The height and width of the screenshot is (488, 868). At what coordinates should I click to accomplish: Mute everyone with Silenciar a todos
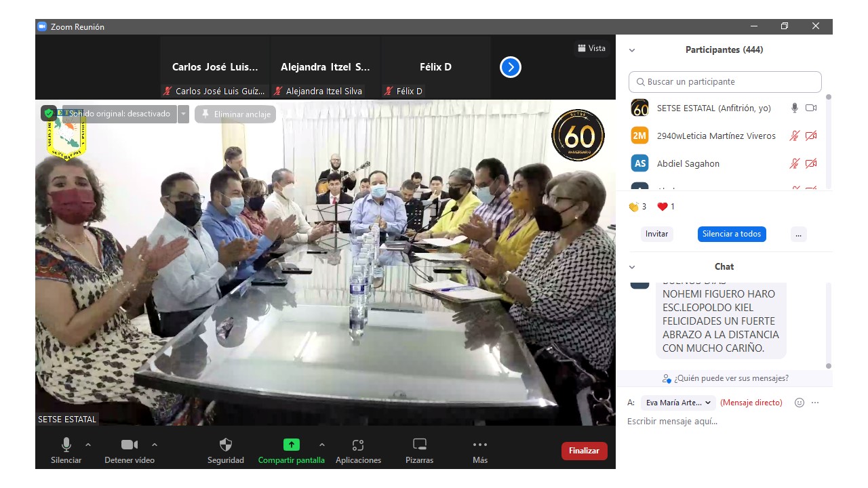point(732,234)
